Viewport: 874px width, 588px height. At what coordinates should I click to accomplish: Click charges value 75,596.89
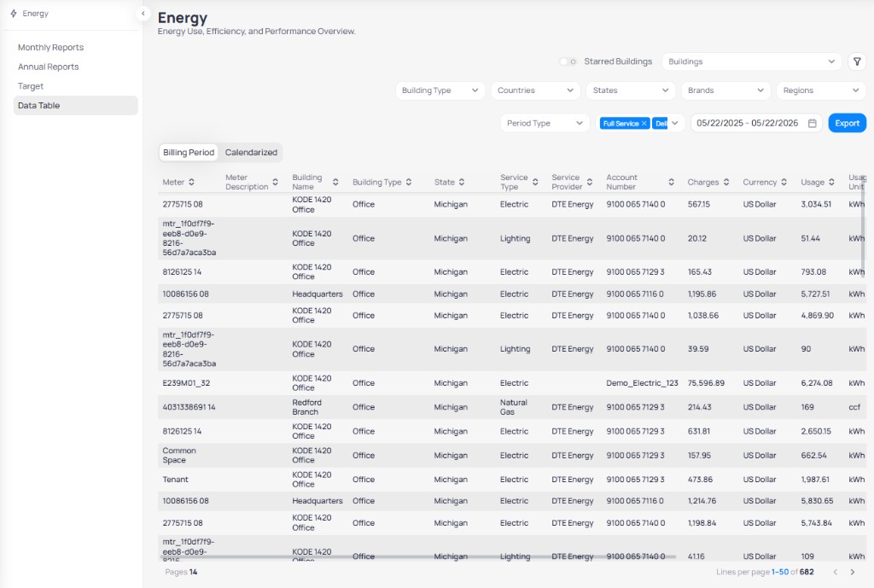(x=706, y=383)
